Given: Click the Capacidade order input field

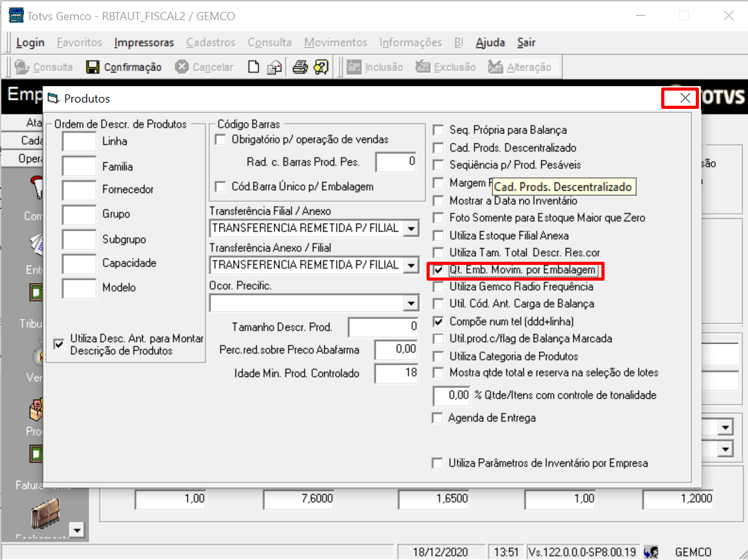Looking at the screenshot, I should (79, 264).
